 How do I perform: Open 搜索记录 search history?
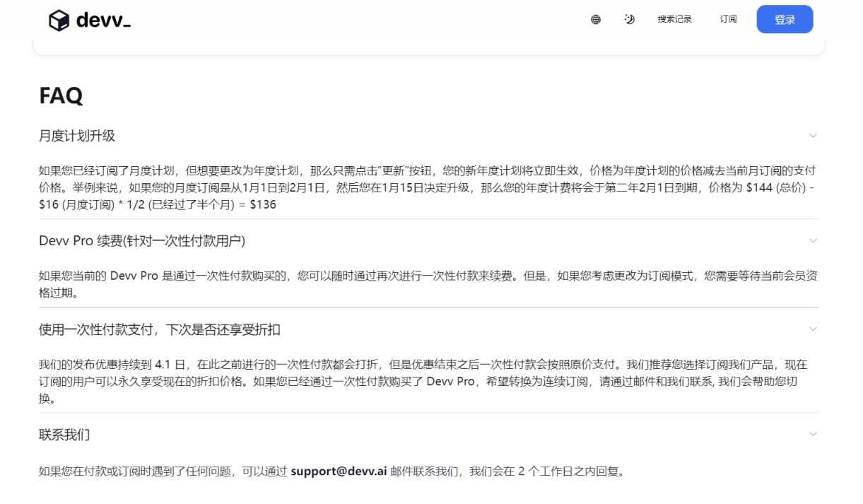pos(674,20)
